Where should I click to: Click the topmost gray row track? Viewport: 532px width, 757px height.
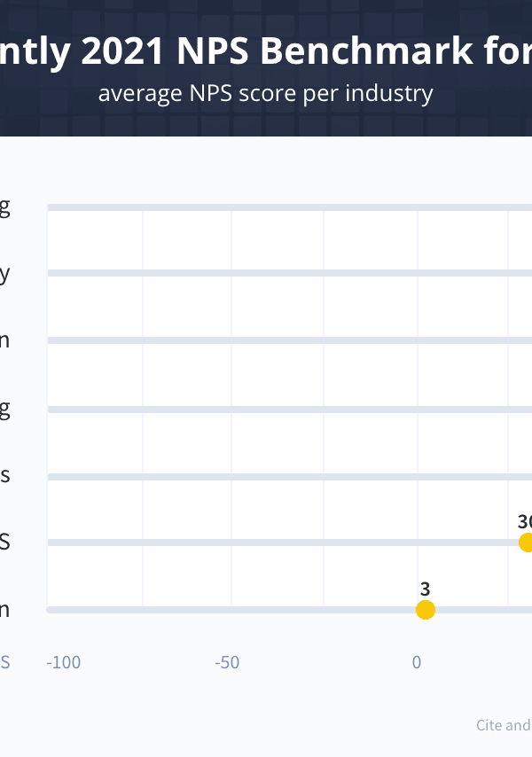(290, 207)
